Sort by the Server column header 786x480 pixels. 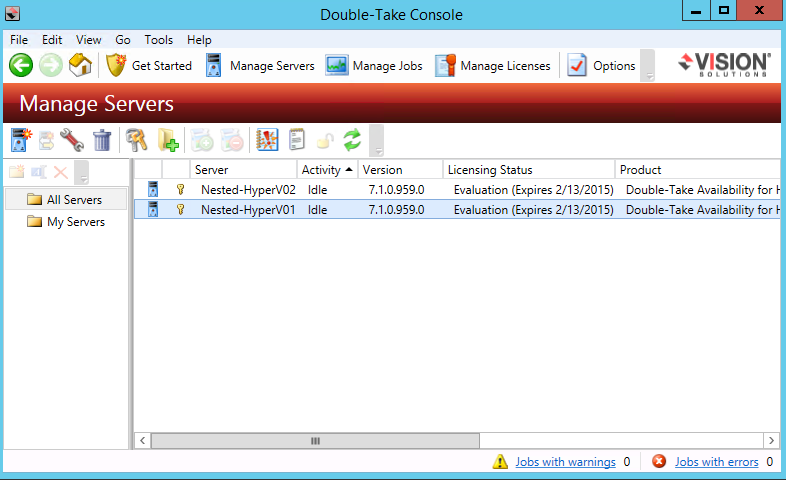click(243, 170)
